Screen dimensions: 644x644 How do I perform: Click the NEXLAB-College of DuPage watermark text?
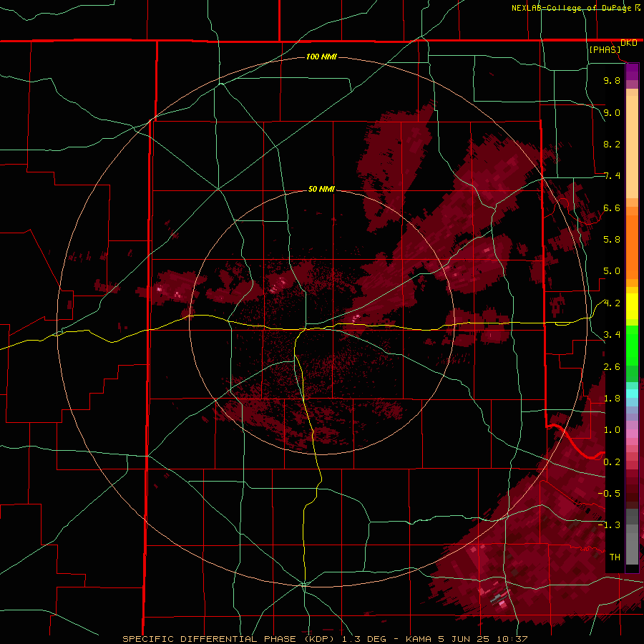point(572,8)
